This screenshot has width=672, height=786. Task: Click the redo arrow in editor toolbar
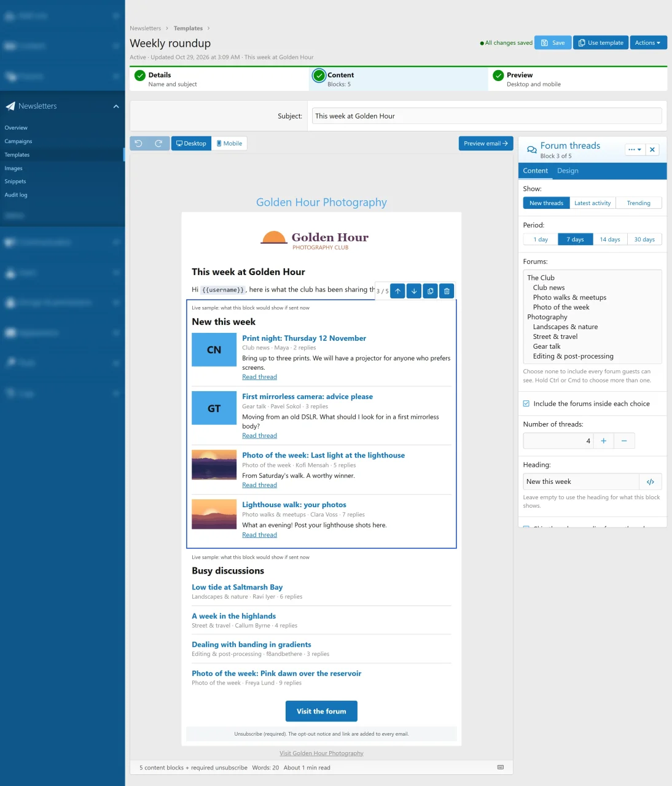point(158,144)
